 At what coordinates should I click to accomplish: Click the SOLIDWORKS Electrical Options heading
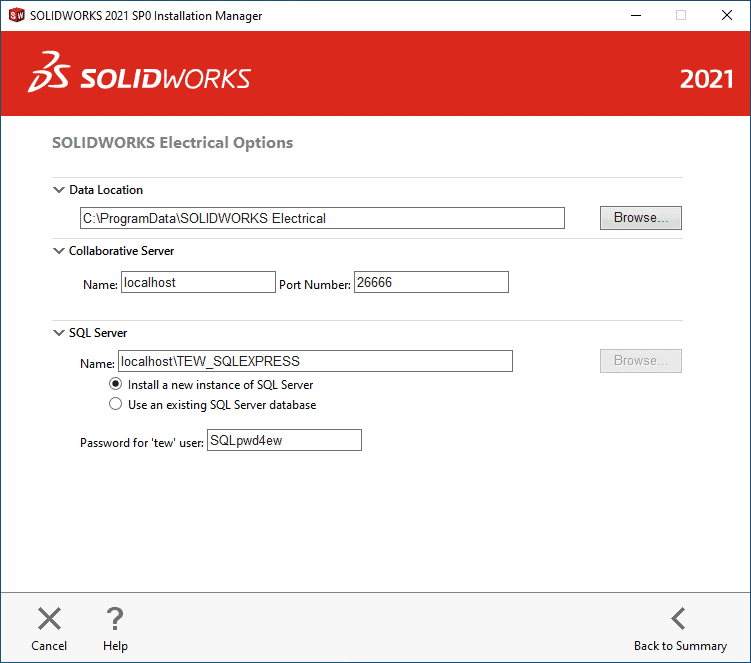click(x=172, y=143)
